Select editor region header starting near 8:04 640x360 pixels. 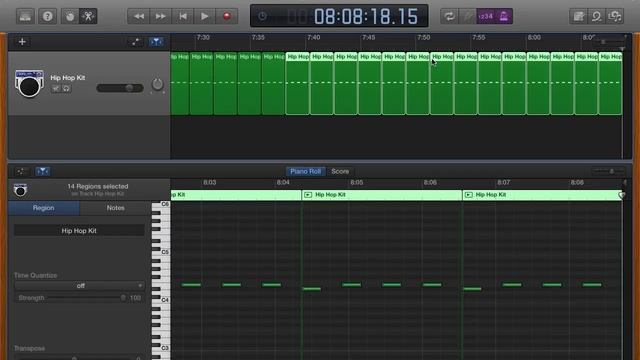(382, 195)
